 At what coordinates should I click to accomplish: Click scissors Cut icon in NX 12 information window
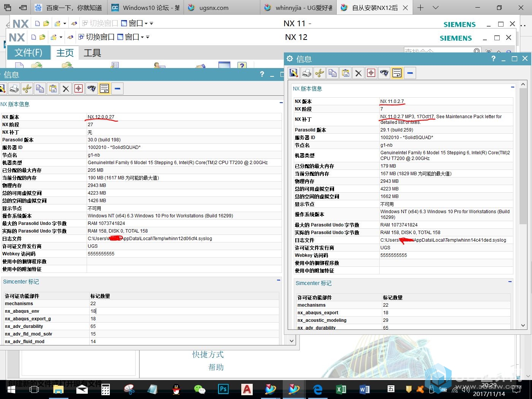[27, 89]
